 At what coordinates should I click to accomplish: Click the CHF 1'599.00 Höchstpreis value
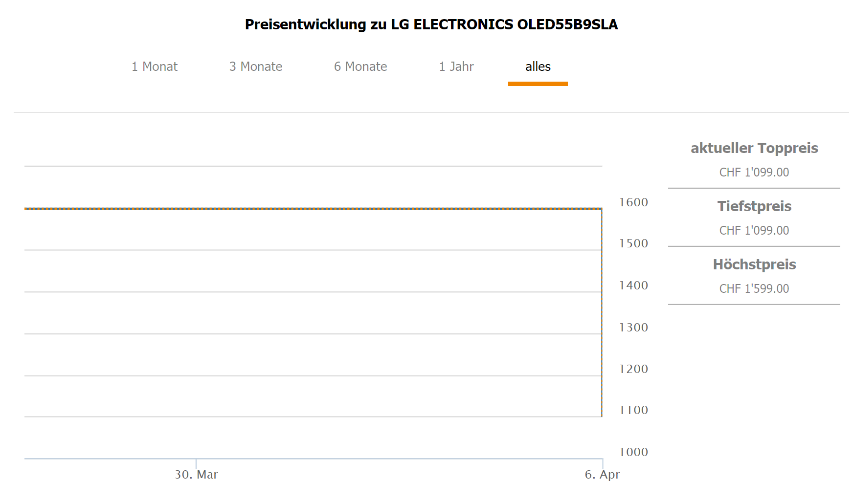[754, 288]
